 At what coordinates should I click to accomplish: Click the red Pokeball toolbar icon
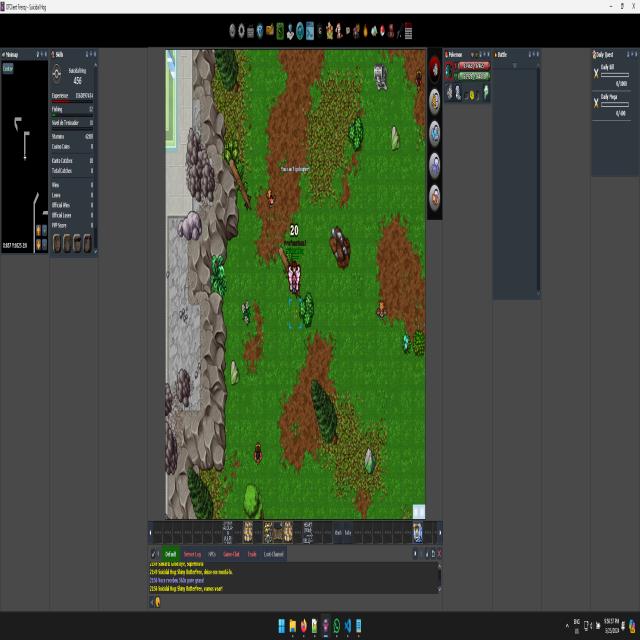click(x=382, y=31)
